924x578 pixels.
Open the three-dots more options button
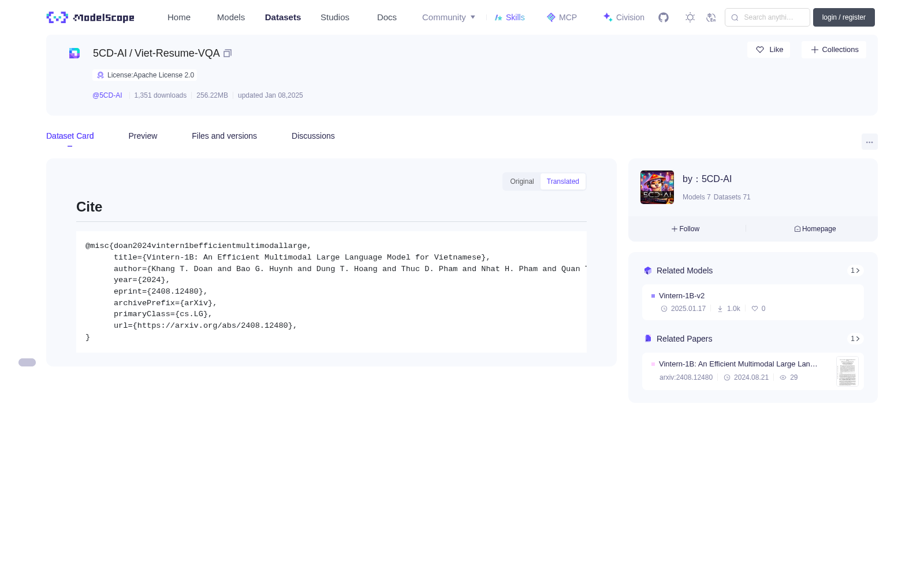click(870, 142)
